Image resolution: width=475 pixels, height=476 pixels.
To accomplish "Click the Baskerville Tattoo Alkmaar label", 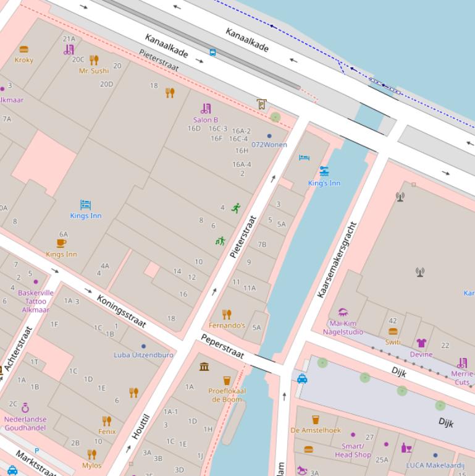I will (x=36, y=301).
